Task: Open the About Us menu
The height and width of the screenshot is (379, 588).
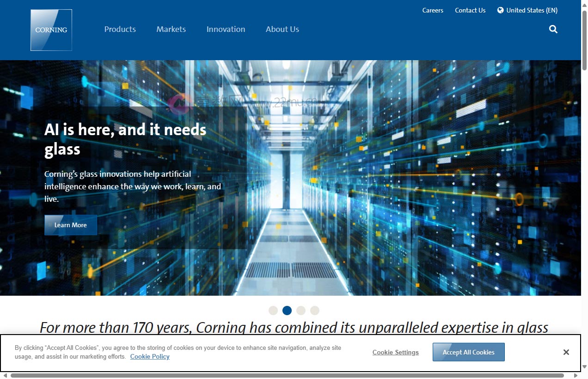Action: click(282, 29)
